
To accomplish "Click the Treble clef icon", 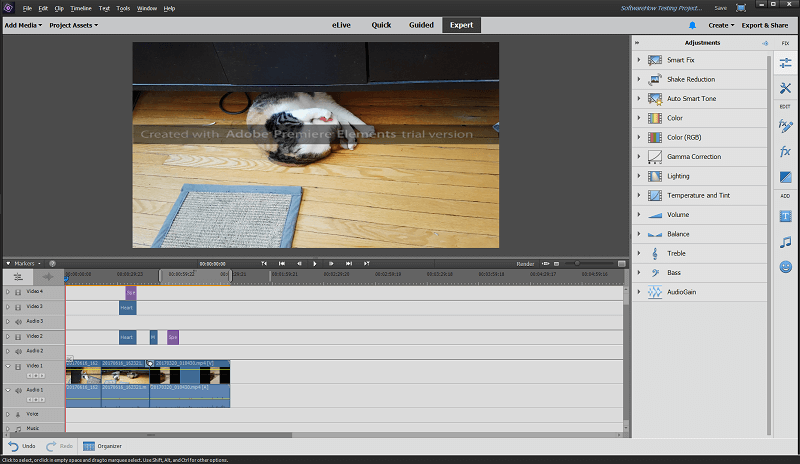I will tap(655, 253).
